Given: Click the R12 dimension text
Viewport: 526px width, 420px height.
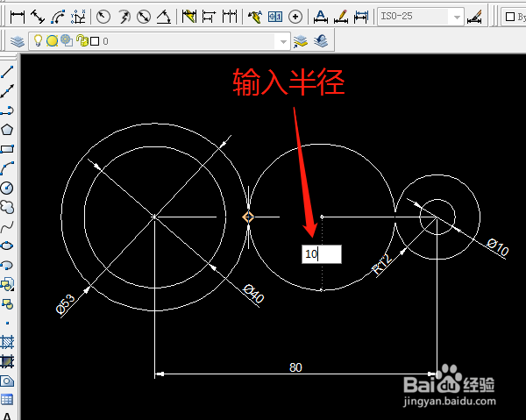Looking at the screenshot, I should (382, 264).
